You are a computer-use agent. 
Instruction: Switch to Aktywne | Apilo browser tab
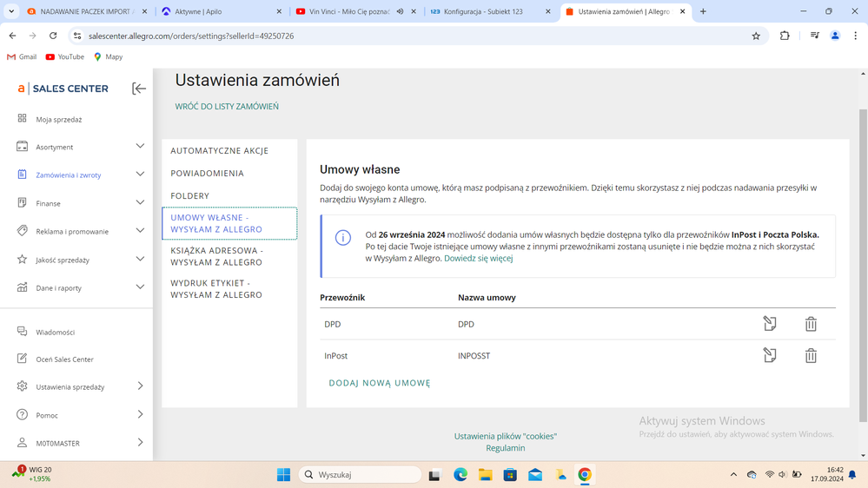coord(222,11)
